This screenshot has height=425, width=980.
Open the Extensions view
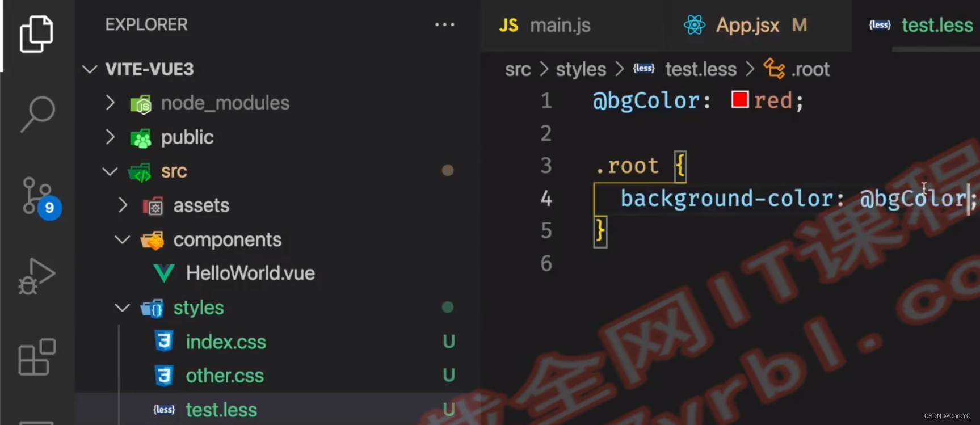click(37, 357)
